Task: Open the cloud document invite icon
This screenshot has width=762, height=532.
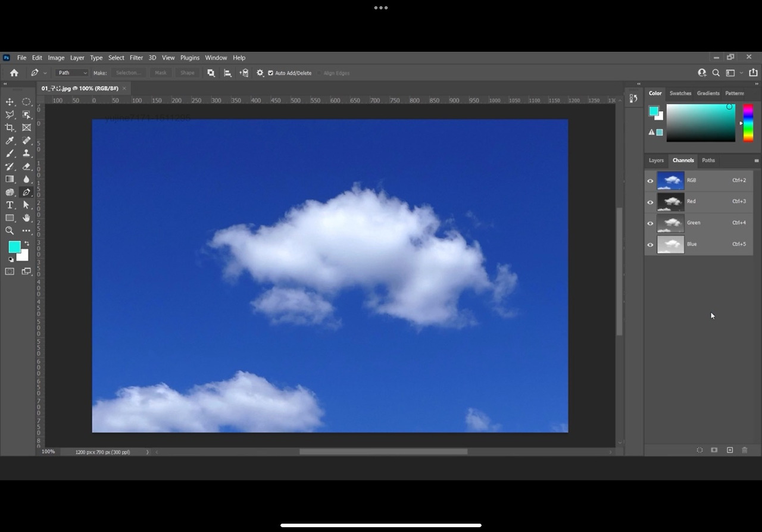Action: coord(702,73)
